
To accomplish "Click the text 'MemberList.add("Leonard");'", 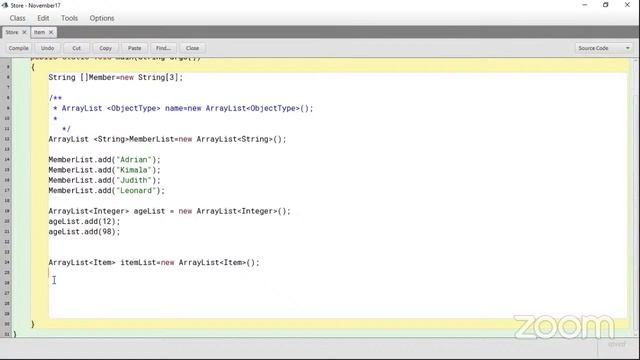I will coord(107,191).
